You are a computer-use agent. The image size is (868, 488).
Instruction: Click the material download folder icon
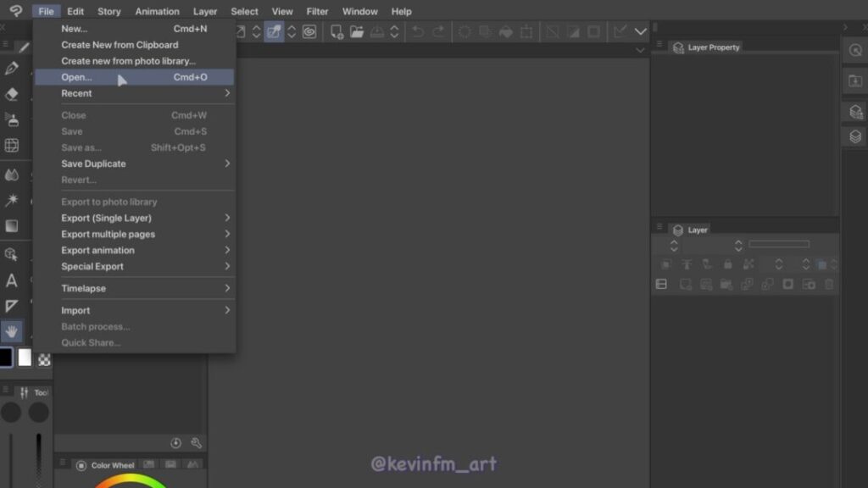tap(855, 81)
